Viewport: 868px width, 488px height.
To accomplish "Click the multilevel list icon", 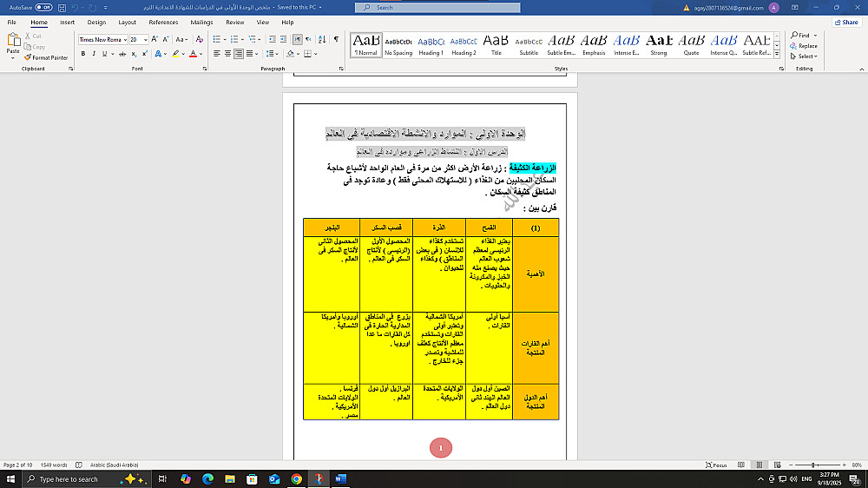I will point(253,39).
